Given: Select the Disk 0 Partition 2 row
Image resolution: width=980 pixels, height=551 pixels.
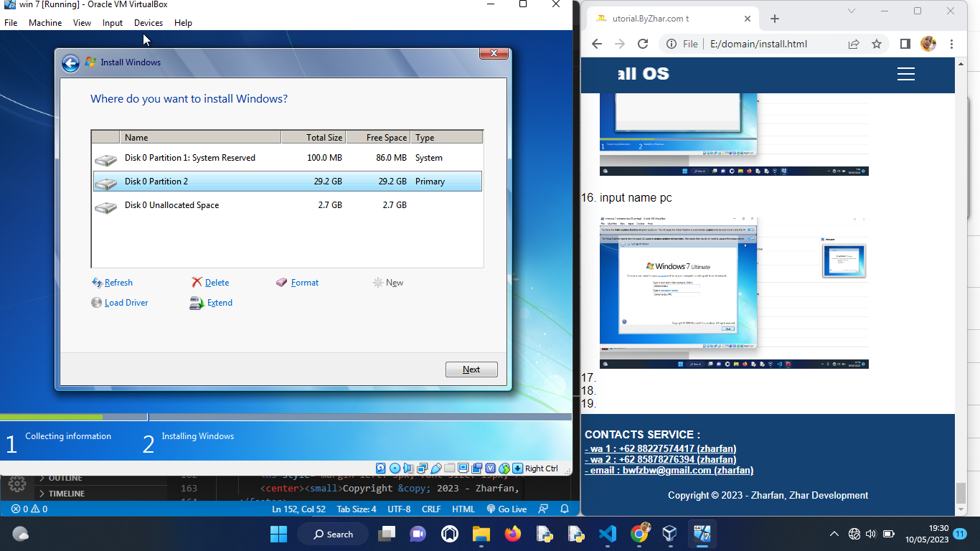Looking at the screenshot, I should [287, 182].
